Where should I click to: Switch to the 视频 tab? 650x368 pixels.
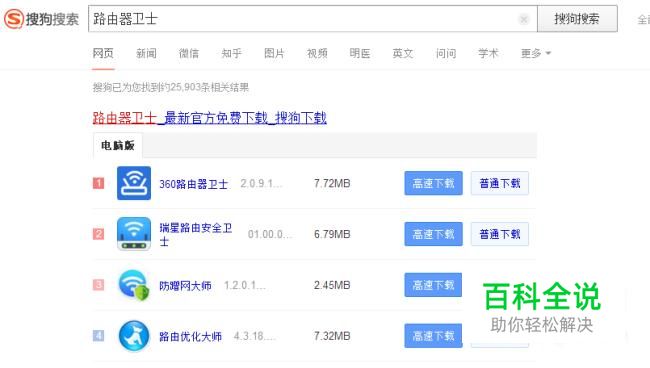[317, 53]
